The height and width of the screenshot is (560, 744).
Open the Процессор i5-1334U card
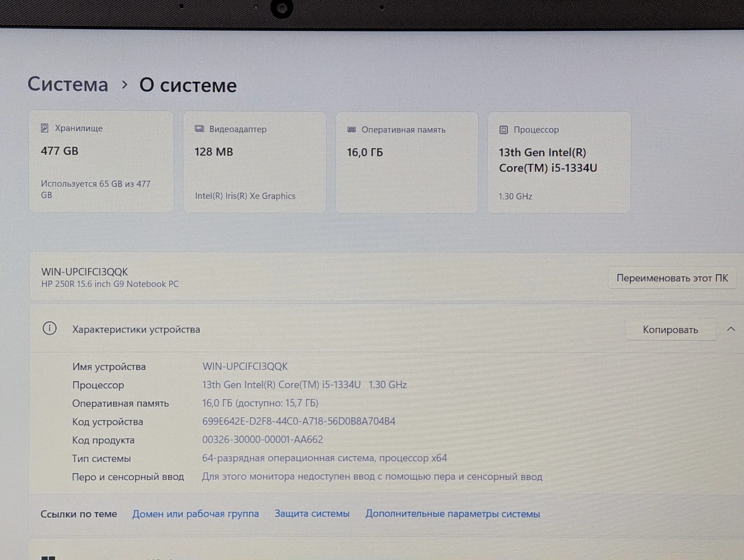pyautogui.click(x=559, y=162)
